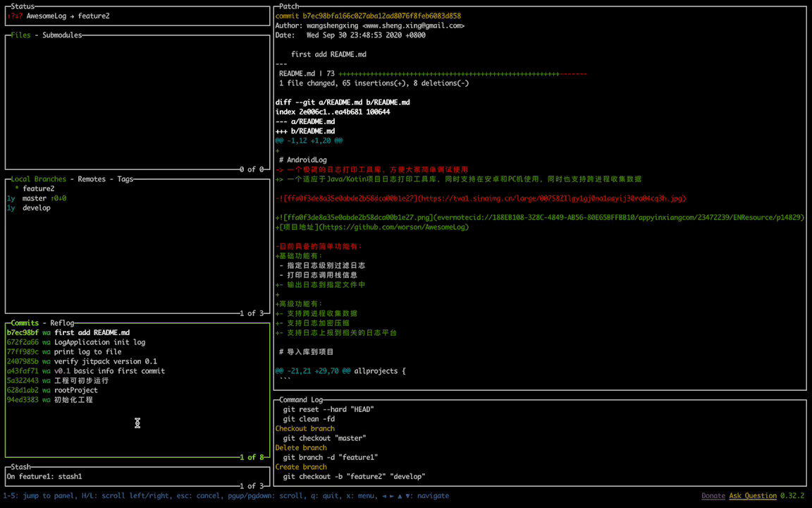Click the Command Log panel title
The image size is (812, 508).
tap(301, 399)
